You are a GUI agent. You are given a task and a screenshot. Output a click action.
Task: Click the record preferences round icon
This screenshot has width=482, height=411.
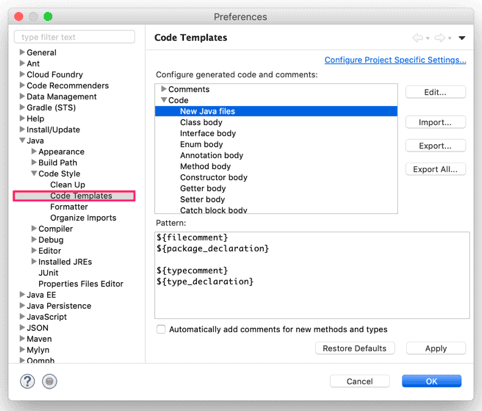pyautogui.click(x=49, y=381)
